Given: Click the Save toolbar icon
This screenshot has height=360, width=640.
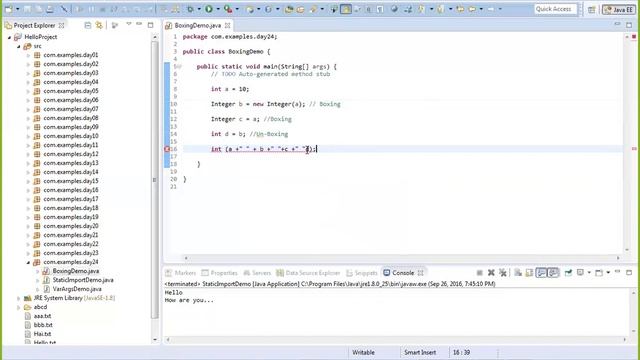Looking at the screenshot, I should click(x=28, y=9).
